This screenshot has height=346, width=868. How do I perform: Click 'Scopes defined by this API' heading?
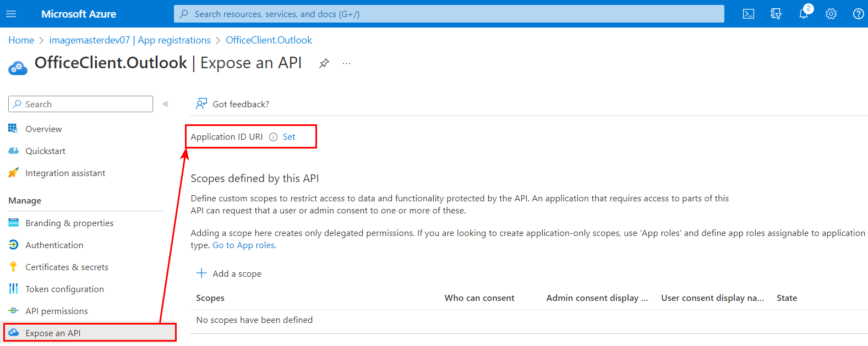255,178
